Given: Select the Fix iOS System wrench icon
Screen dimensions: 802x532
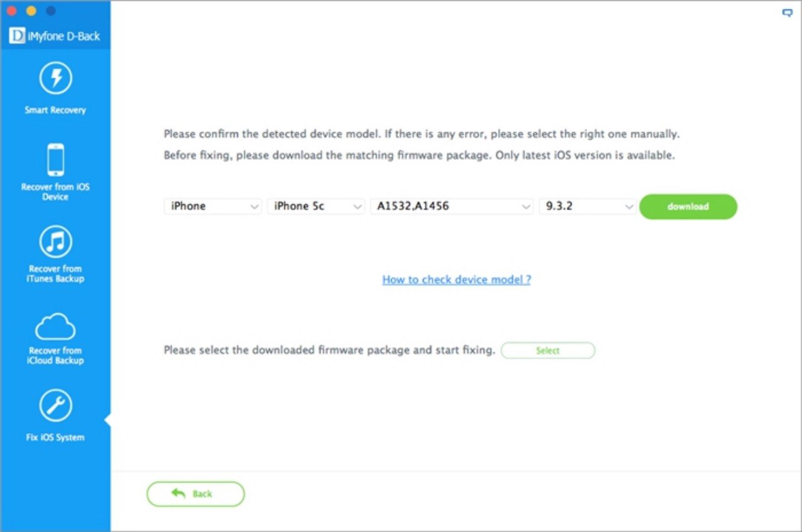Looking at the screenshot, I should point(55,406).
